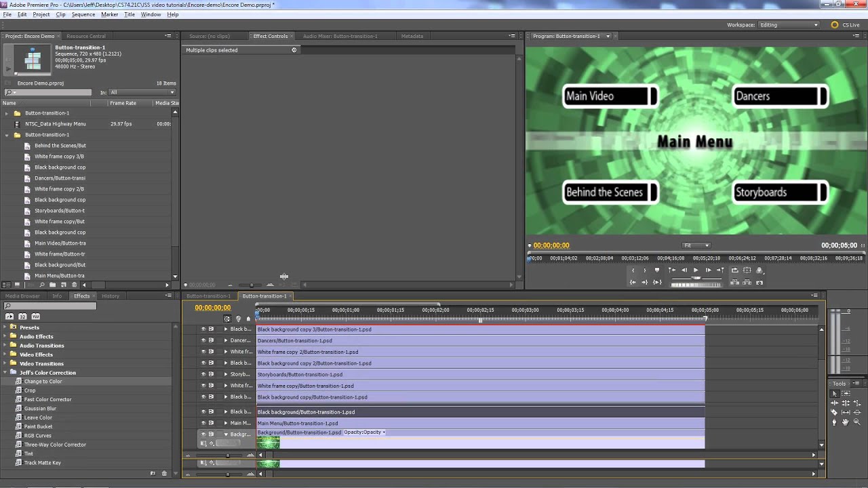The width and height of the screenshot is (868, 488).
Task: Select the Rate Stretch tool
Action: (857, 403)
